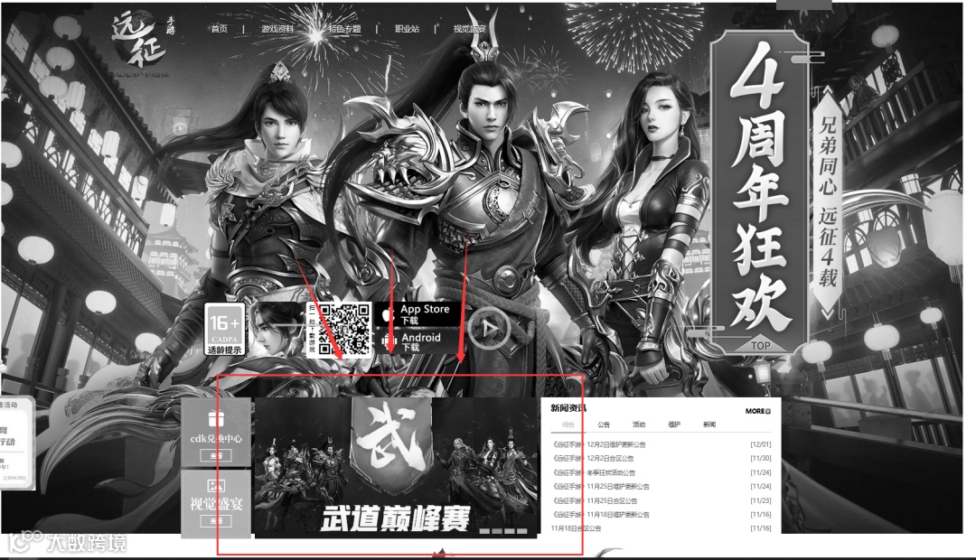976x560 pixels.
Task: Open news item 12月2日合区公告
Action: pyautogui.click(x=593, y=459)
